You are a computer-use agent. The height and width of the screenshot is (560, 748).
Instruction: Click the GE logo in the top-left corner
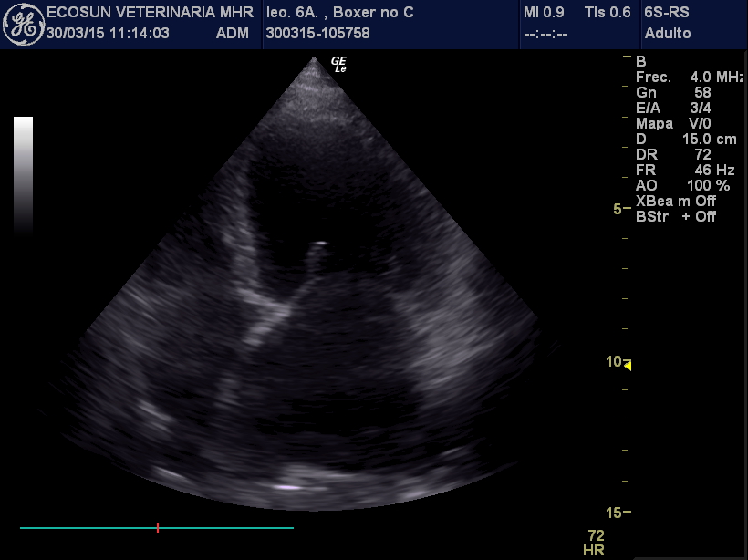tap(23, 24)
